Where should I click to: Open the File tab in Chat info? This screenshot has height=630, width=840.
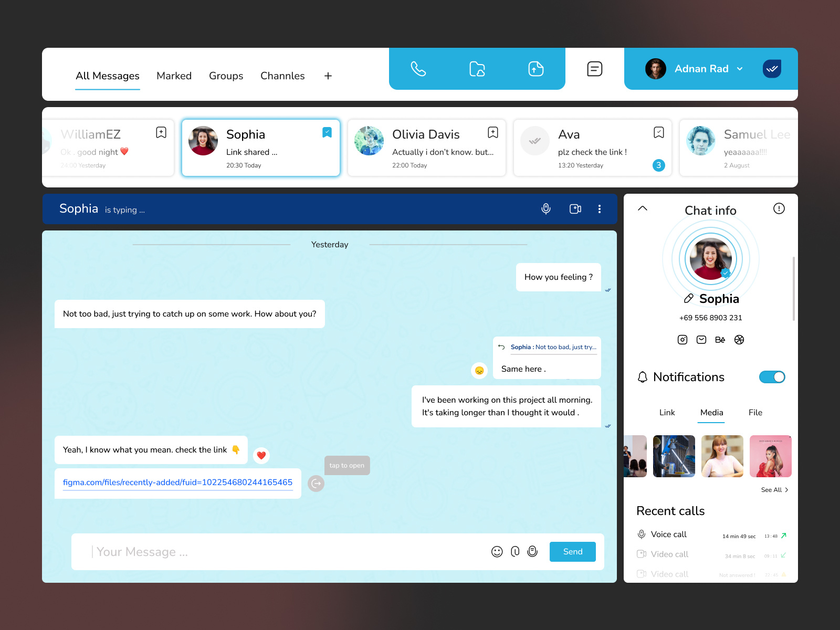click(x=755, y=413)
